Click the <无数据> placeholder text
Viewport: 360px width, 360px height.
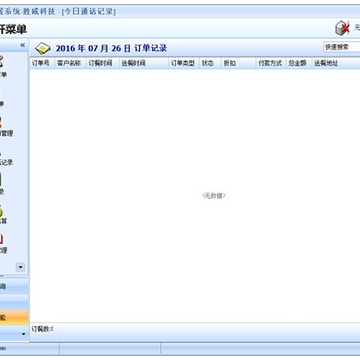(214, 196)
